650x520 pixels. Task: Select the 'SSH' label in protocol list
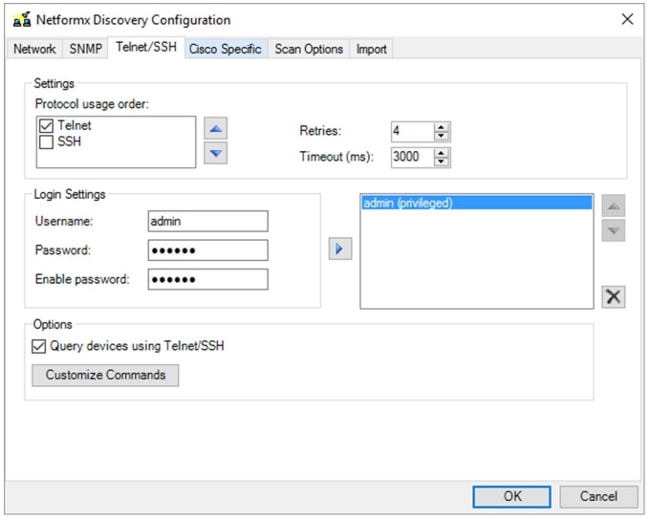tap(69, 142)
